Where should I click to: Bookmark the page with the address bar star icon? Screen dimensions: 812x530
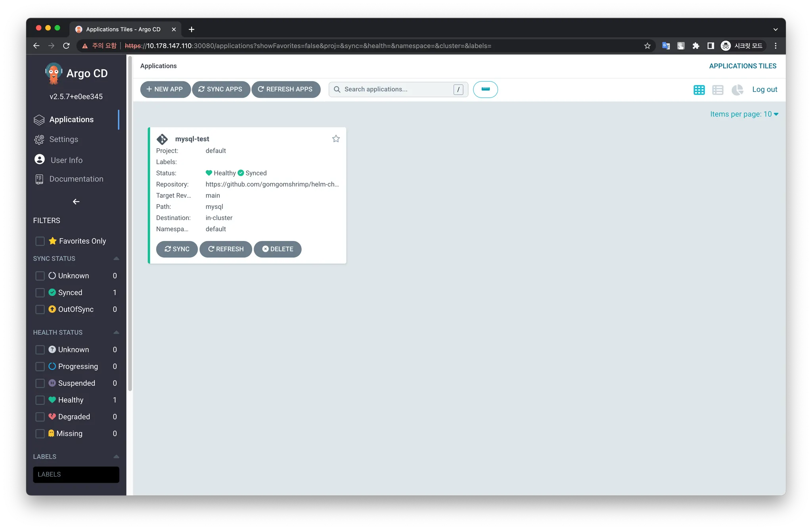coord(647,46)
